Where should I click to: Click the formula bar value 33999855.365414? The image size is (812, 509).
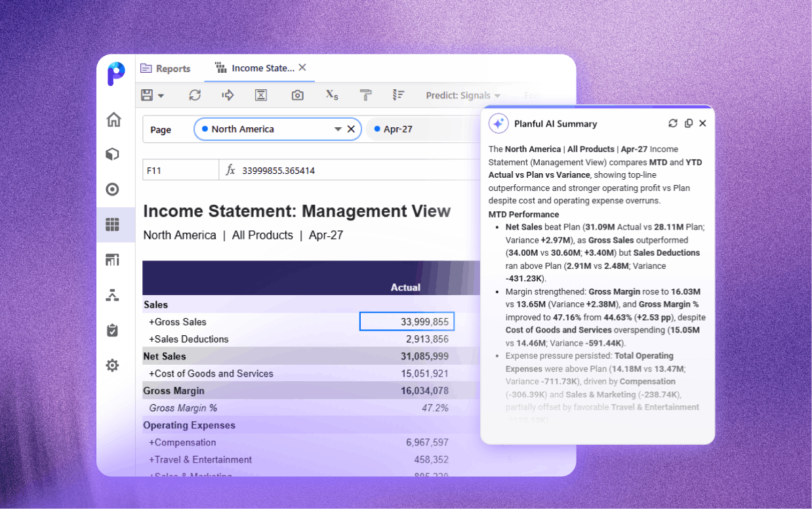pyautogui.click(x=279, y=171)
